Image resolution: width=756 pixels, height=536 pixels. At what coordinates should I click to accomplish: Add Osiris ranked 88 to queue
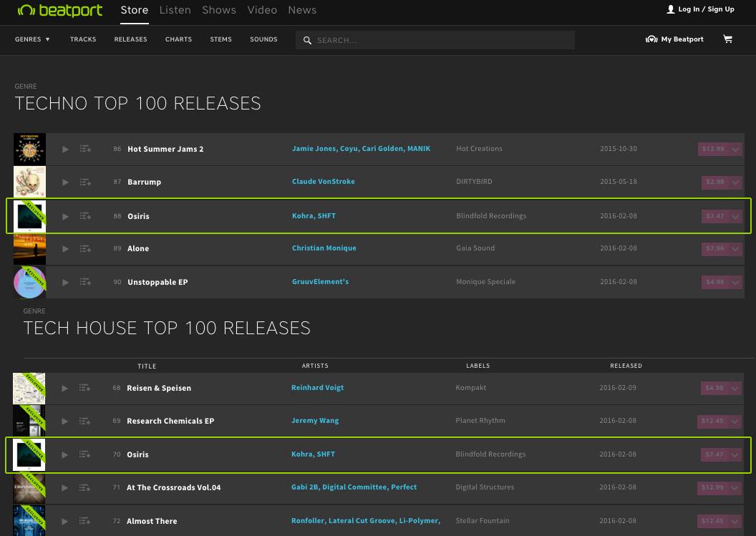tap(85, 216)
